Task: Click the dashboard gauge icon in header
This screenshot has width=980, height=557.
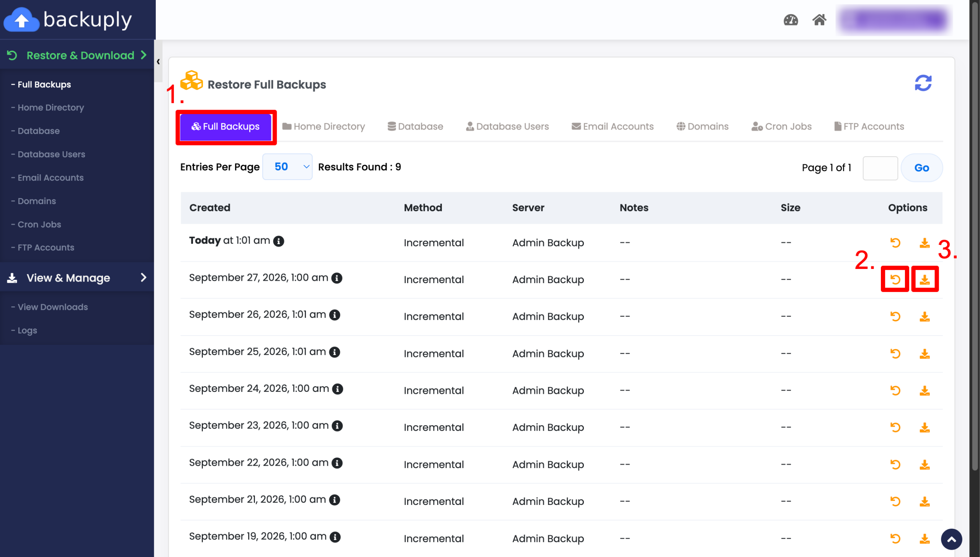Action: (x=791, y=20)
